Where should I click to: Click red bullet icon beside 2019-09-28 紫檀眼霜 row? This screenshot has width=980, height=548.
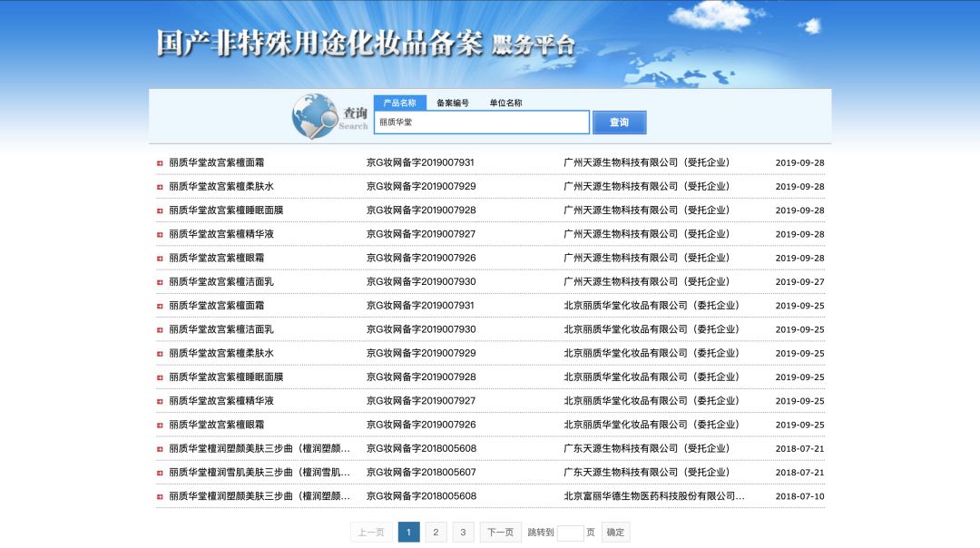pos(160,258)
